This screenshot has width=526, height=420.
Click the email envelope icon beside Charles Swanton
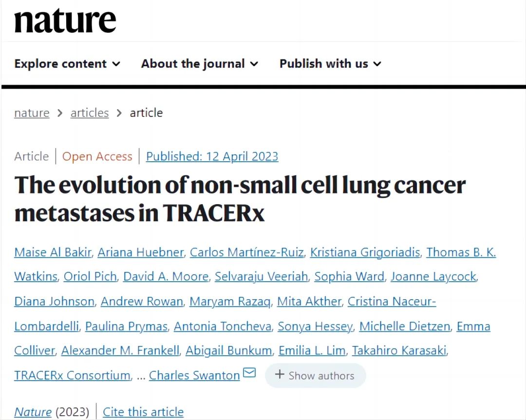click(249, 373)
